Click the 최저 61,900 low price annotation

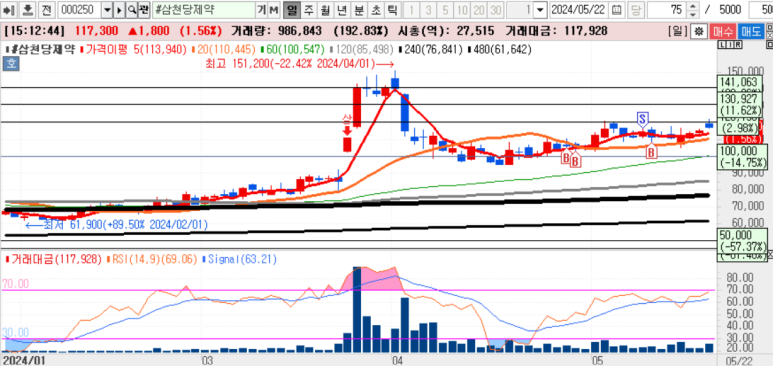pos(117,225)
